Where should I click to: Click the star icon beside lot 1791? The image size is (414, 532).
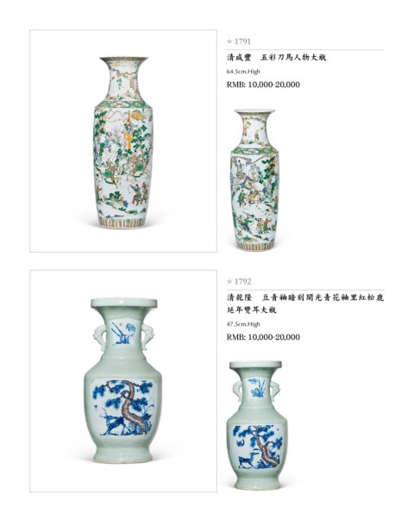(229, 41)
